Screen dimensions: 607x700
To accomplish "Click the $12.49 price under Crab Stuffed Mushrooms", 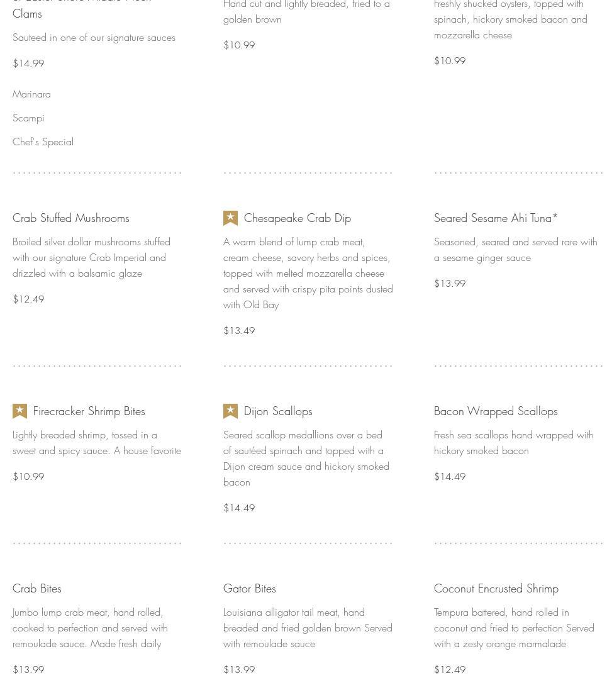I will (x=28, y=299).
